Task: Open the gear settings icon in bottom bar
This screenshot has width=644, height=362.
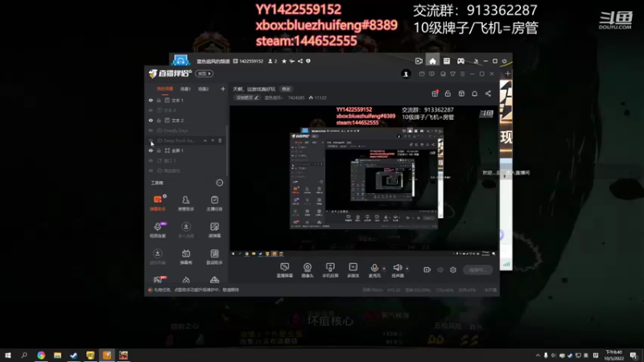Action: 453,269
